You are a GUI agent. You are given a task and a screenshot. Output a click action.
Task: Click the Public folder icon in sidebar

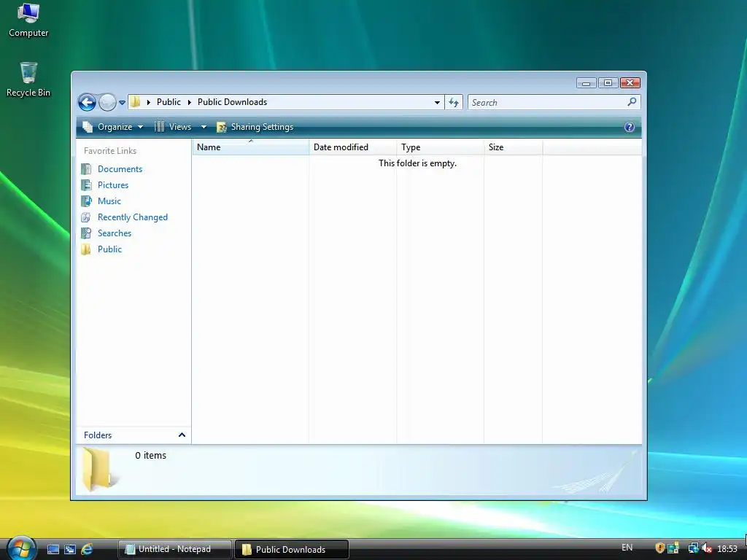pos(86,249)
